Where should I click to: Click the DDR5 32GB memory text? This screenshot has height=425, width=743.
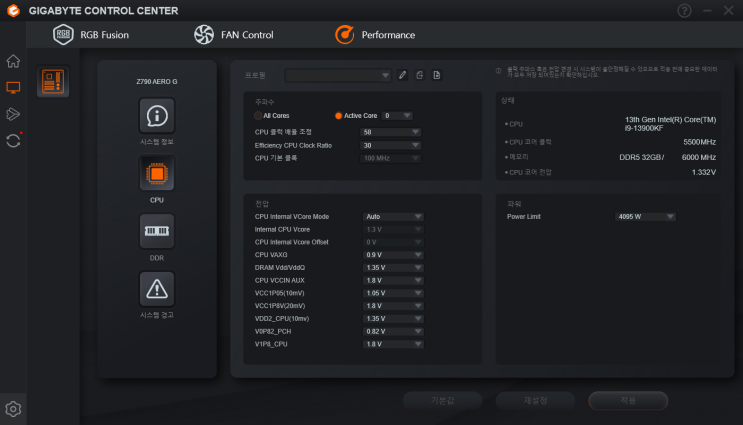pos(642,157)
